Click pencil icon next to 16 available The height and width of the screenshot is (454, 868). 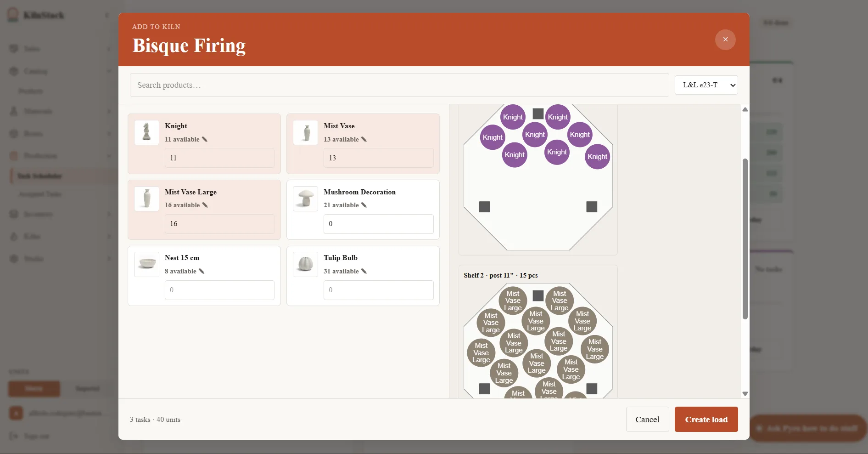click(205, 205)
